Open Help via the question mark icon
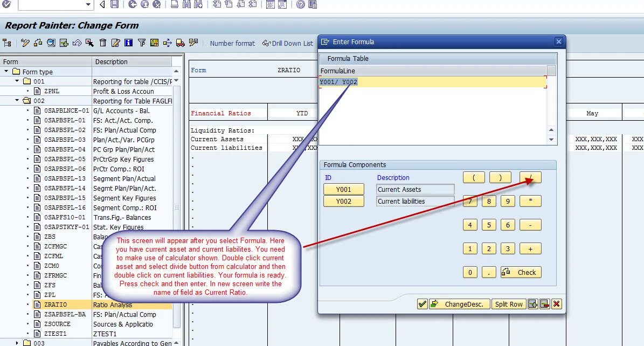This screenshot has height=346, width=644. [x=300, y=5]
